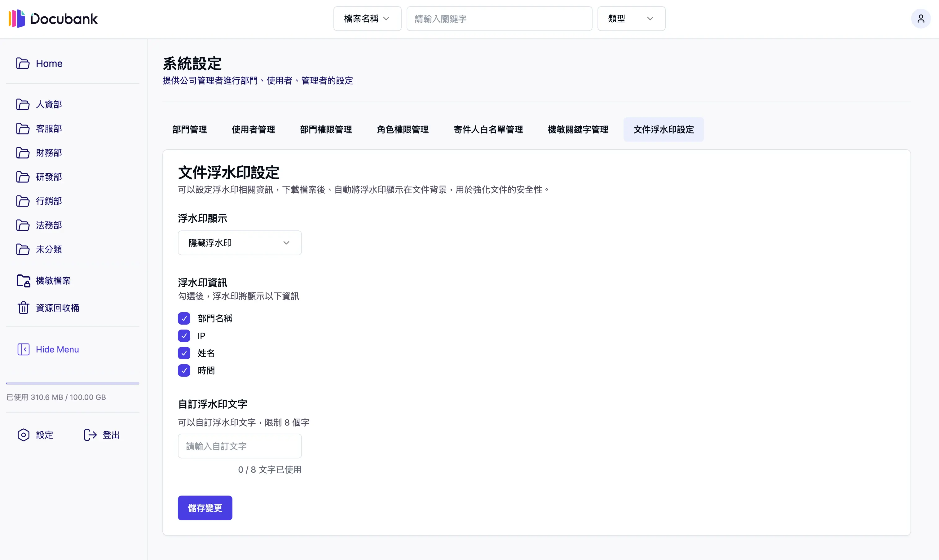Select the 機敏檔案 sensitive files icon
Viewport: 939px width, 560px height.
coord(24,280)
